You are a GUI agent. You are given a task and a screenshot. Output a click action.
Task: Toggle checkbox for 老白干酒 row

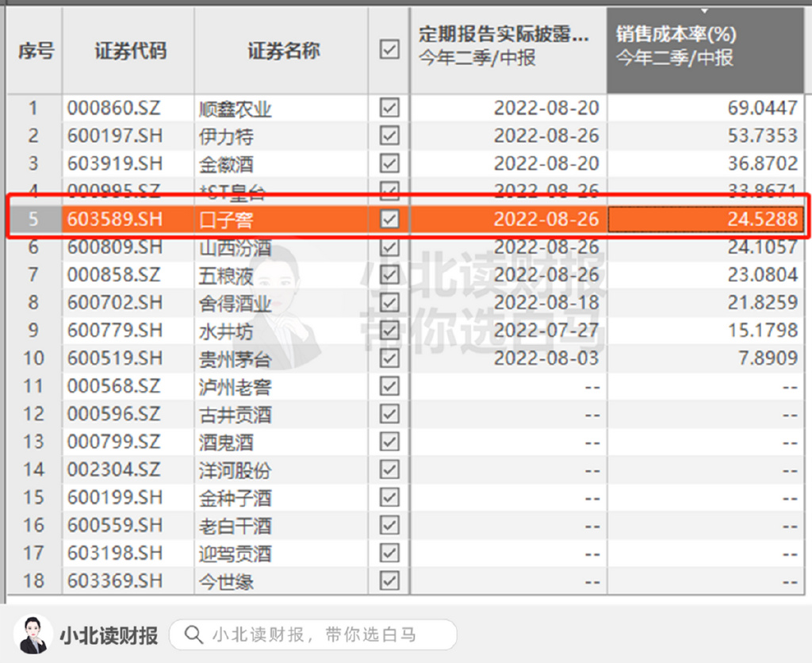pyautogui.click(x=389, y=525)
